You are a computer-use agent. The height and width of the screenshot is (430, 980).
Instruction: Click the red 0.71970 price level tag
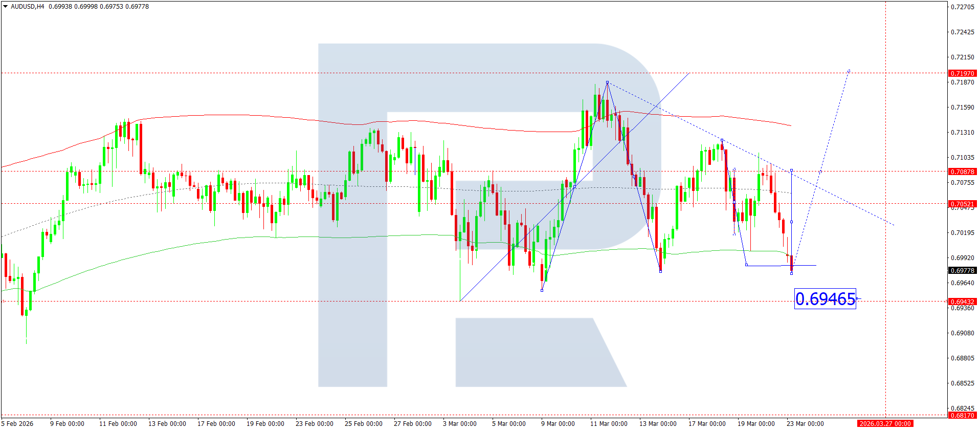tap(962, 73)
